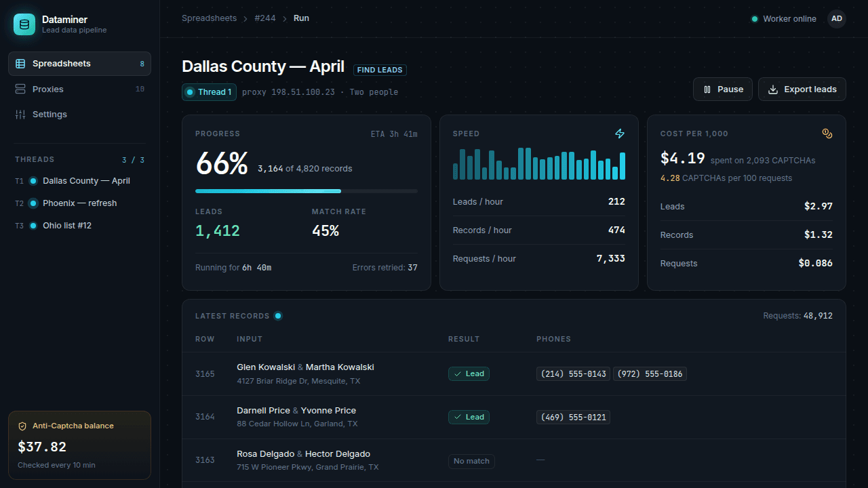Click the 66% progress bar
868x488 pixels.
[307, 191]
